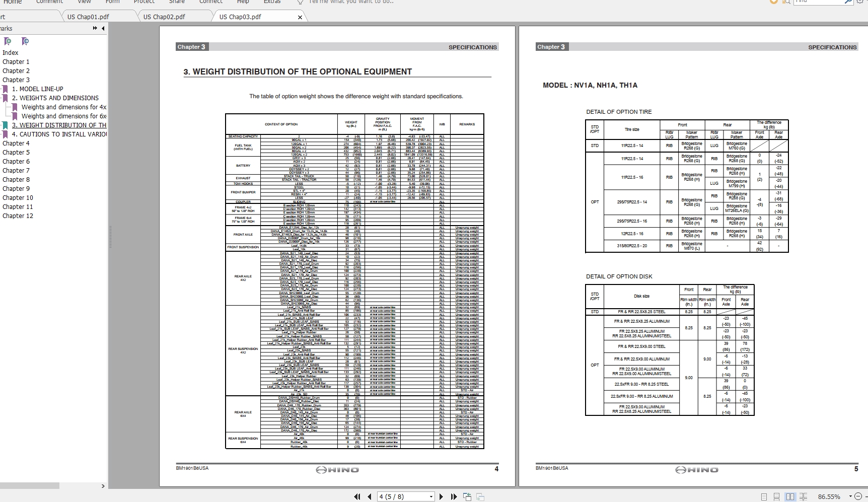Screen dimensions: 868x502
Task: Open the Chapter 8 bookmark
Action: [x=16, y=180]
